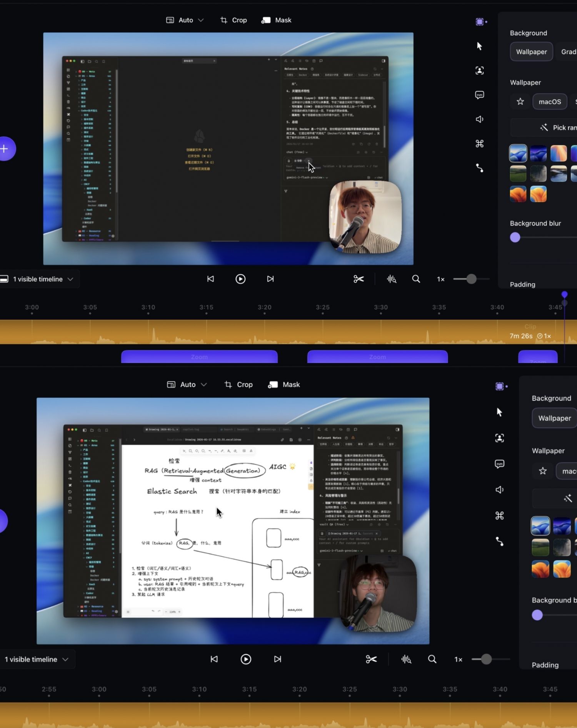Select the cursor settings icon in top editor sidebar

479,46
